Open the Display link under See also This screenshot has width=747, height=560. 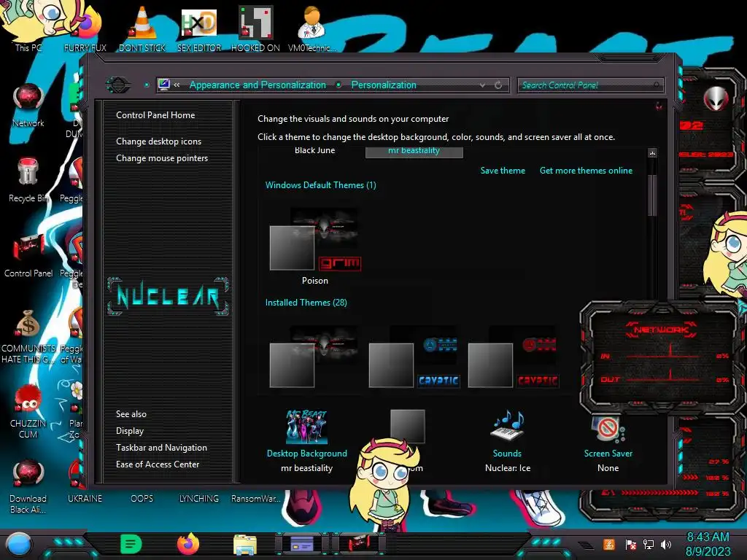130,431
